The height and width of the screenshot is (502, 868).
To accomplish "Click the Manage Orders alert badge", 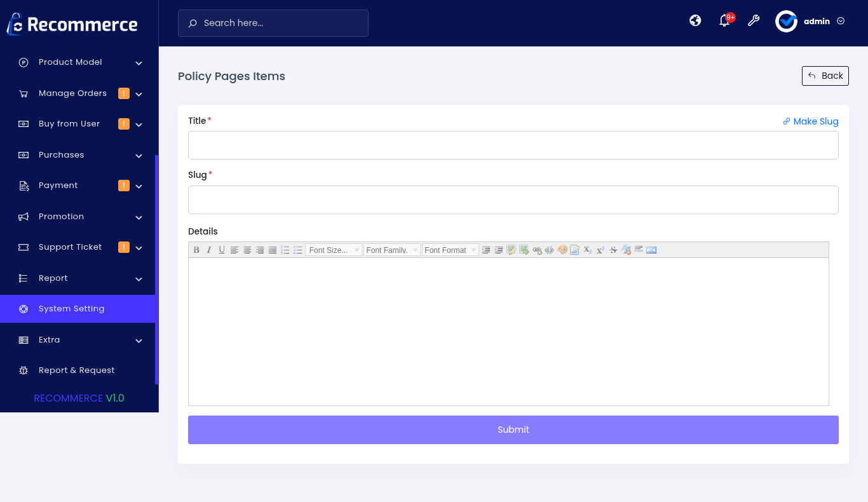I will [124, 93].
